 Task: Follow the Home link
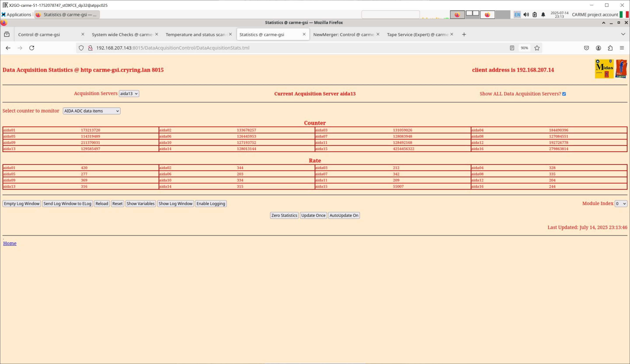[x=10, y=243]
